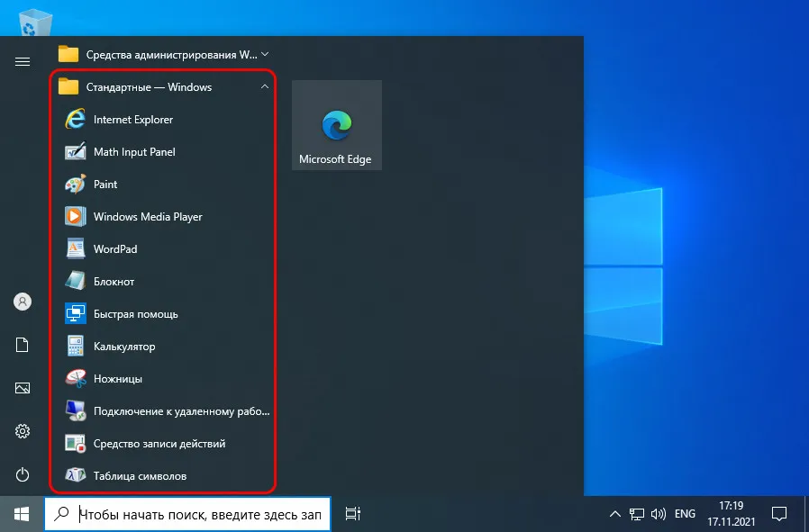Open the remote desktop connection icon
The height and width of the screenshot is (532, 809).
pos(76,411)
